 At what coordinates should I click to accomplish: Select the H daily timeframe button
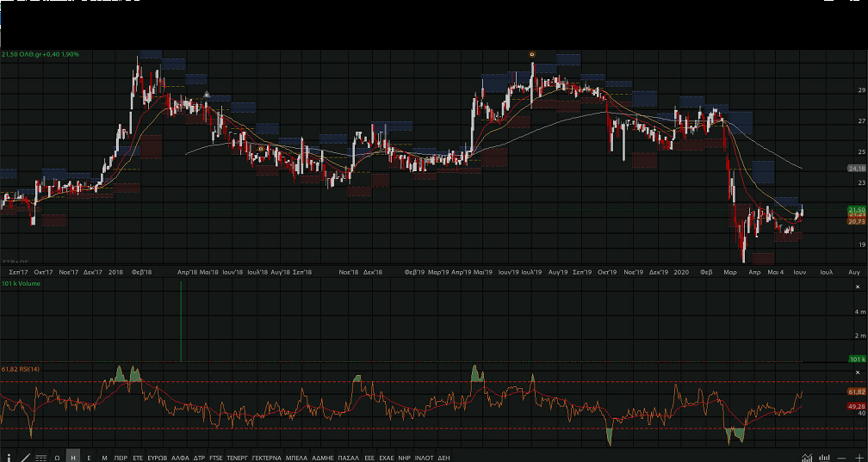click(x=73, y=458)
